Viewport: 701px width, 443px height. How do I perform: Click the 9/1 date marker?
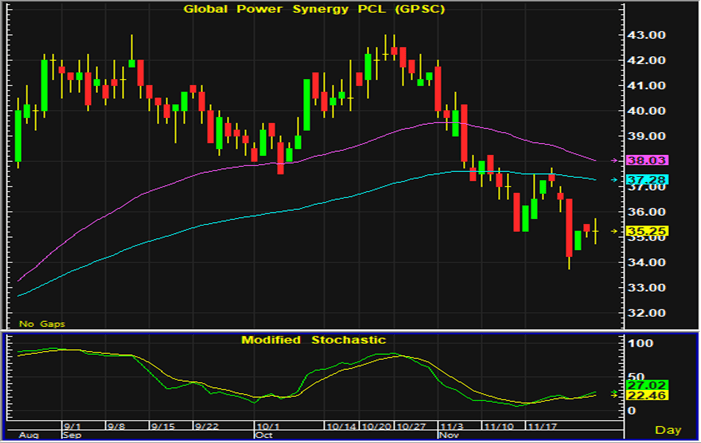click(x=71, y=426)
